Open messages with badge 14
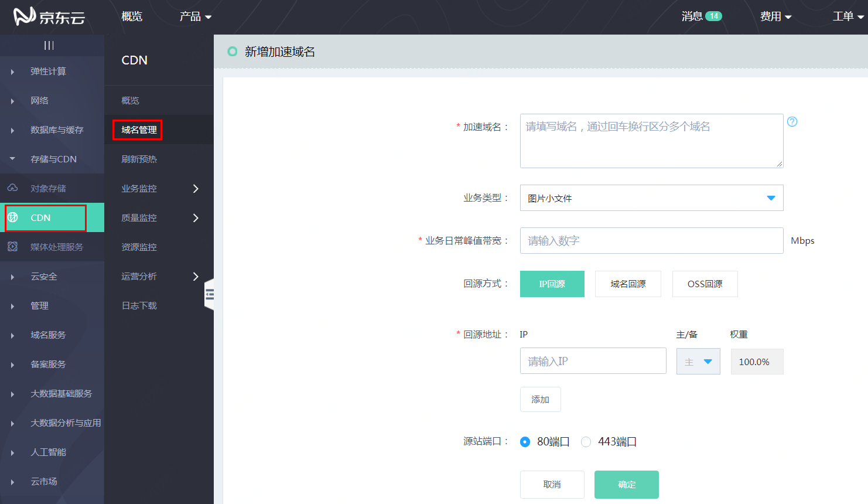This screenshot has height=504, width=868. click(701, 16)
